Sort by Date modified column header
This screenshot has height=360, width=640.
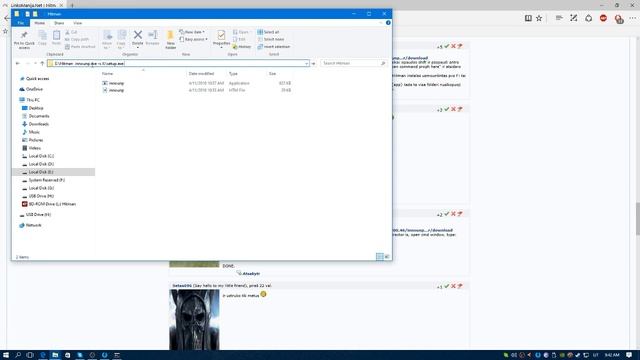point(201,74)
